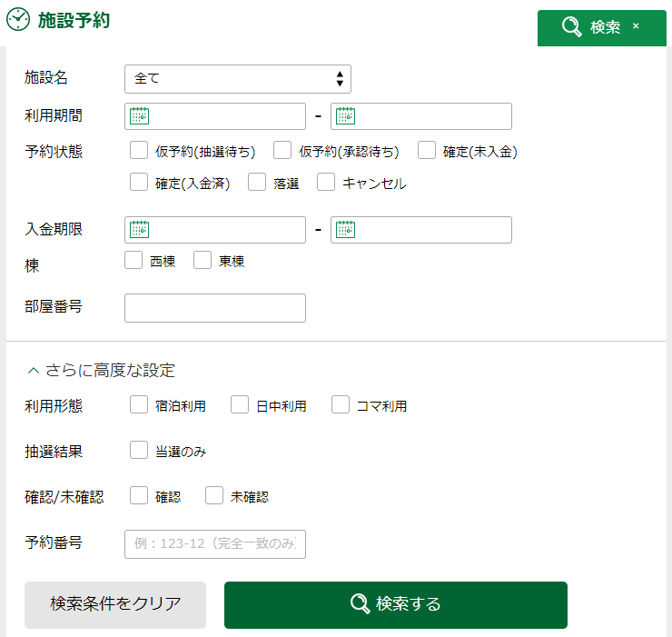Viewport: 672px width, 637px height.
Task: Click the magnifier icon in 検索 tab
Action: coord(571,28)
